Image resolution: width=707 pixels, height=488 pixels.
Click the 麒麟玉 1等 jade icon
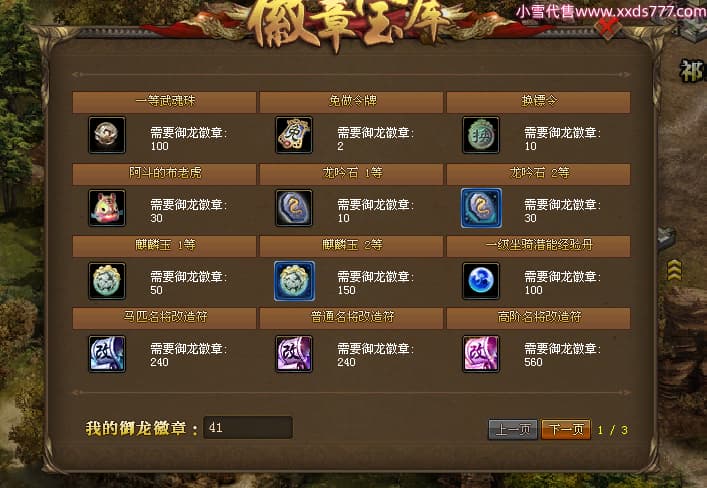[107, 281]
